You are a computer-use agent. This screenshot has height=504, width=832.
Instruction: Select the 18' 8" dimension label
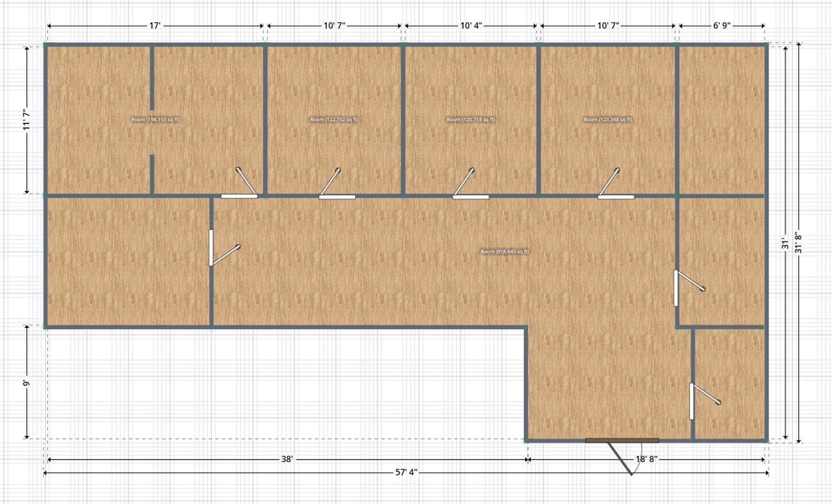pyautogui.click(x=646, y=459)
